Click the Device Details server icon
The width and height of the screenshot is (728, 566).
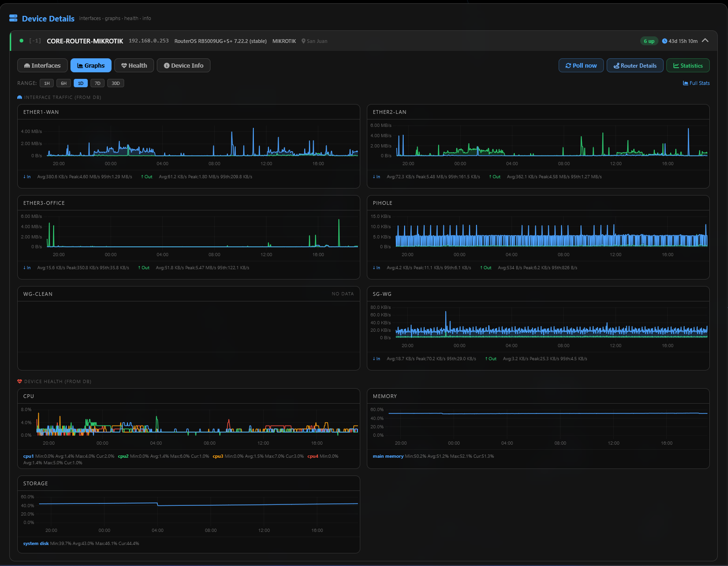13,18
